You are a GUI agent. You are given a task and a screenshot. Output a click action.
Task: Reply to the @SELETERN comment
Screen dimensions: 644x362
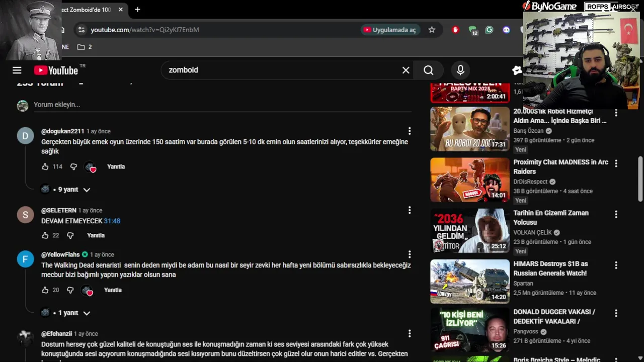coord(96,235)
